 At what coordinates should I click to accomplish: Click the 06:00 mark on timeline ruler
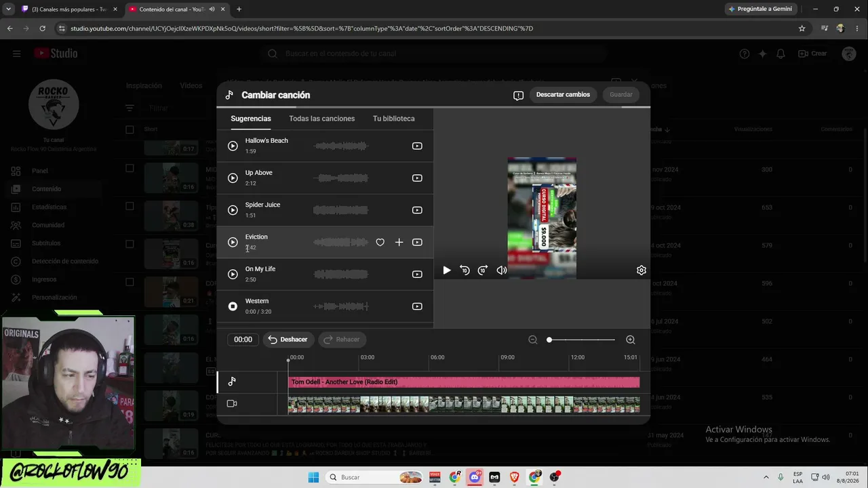tap(437, 357)
